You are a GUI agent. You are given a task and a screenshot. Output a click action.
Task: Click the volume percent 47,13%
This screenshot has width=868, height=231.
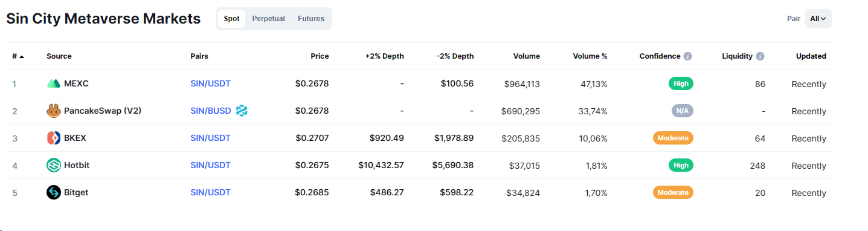594,84
